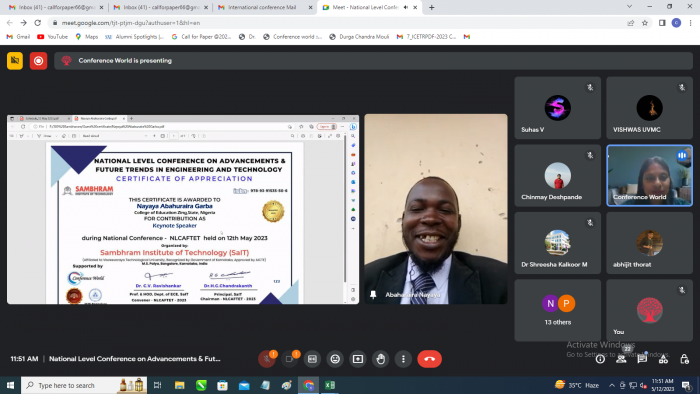
Task: Raise hand in the meeting
Action: click(380, 359)
